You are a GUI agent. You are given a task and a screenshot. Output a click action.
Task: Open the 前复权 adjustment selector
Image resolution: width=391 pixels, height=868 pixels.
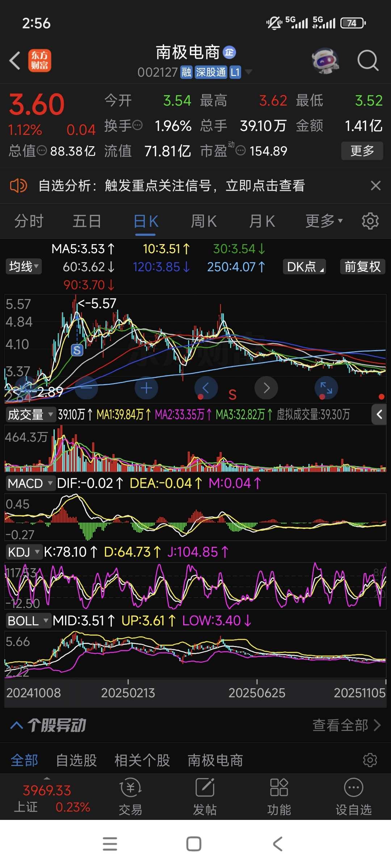[x=362, y=267]
